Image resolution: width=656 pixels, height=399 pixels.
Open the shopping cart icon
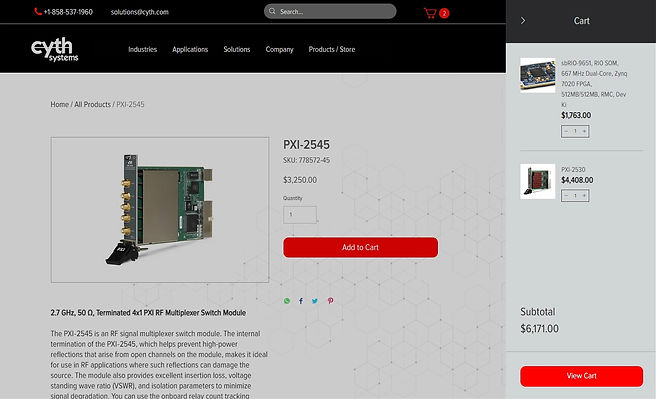[430, 13]
